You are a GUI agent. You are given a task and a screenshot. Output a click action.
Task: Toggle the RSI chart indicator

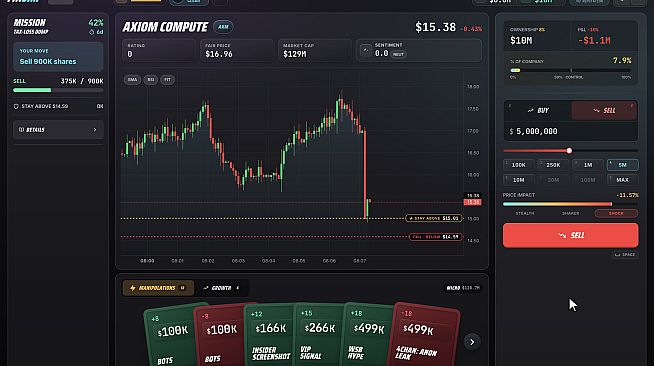point(151,80)
